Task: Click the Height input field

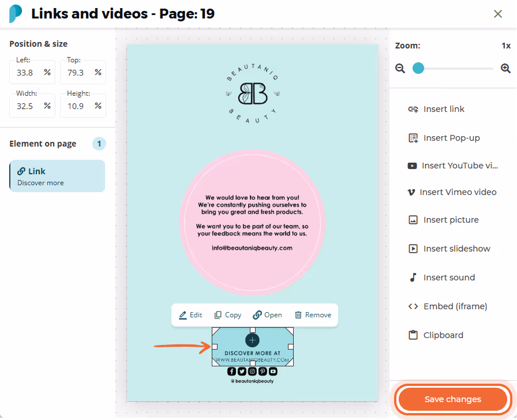Action: click(83, 106)
